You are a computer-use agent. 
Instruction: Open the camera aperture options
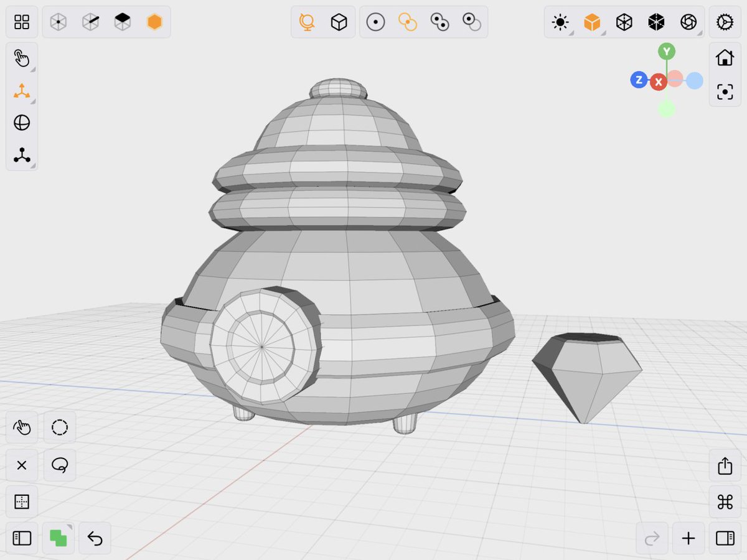(x=688, y=22)
